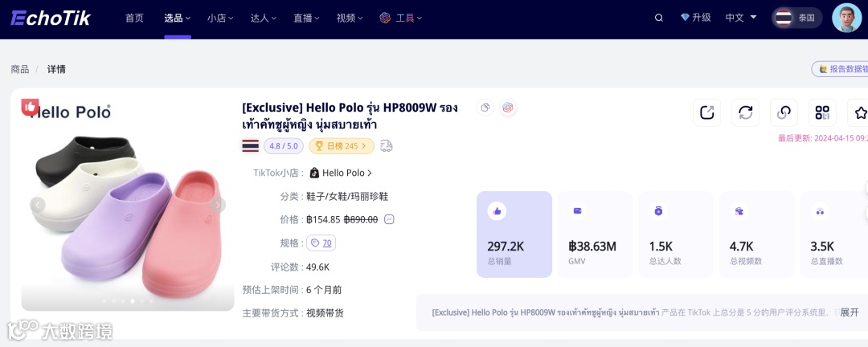The width and height of the screenshot is (868, 347).
Task: Open the 泰国 country selector
Action: tap(797, 18)
